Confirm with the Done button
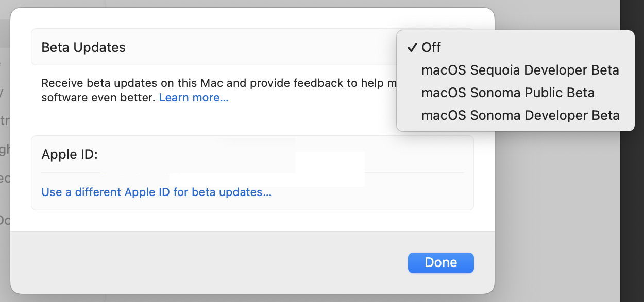The image size is (644, 302). 441,262
